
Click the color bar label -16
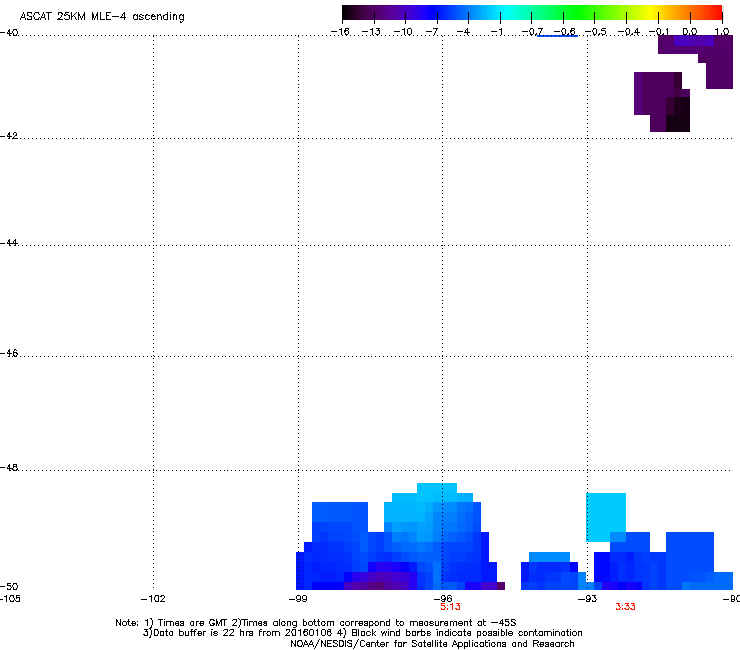point(340,32)
